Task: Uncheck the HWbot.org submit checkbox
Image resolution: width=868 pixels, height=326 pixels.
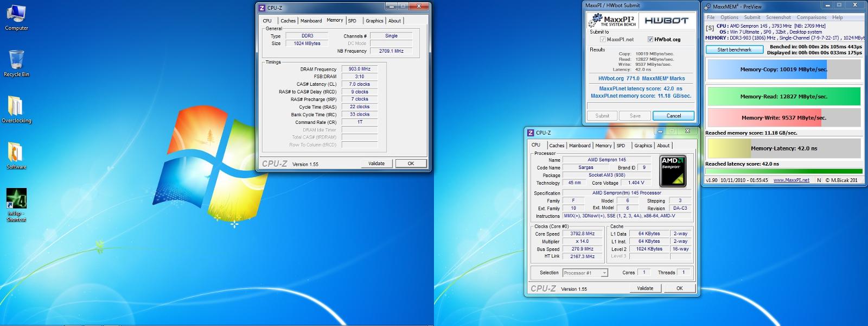Action: point(650,39)
